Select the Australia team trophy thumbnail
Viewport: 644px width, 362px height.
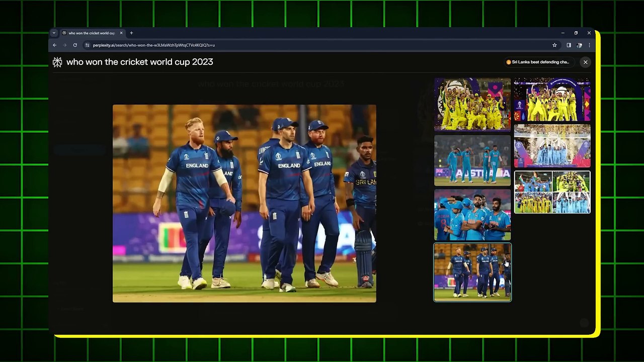click(x=472, y=104)
